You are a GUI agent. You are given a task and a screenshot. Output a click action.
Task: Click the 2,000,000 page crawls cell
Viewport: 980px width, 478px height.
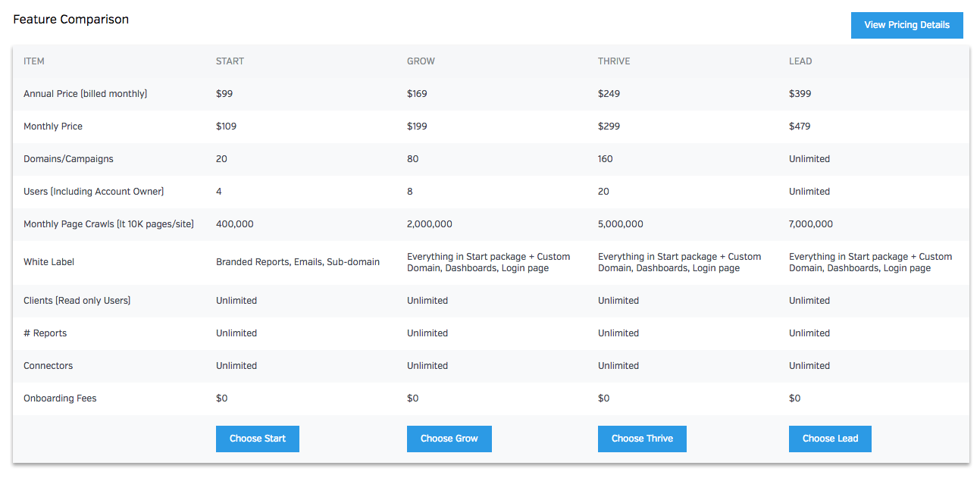429,224
